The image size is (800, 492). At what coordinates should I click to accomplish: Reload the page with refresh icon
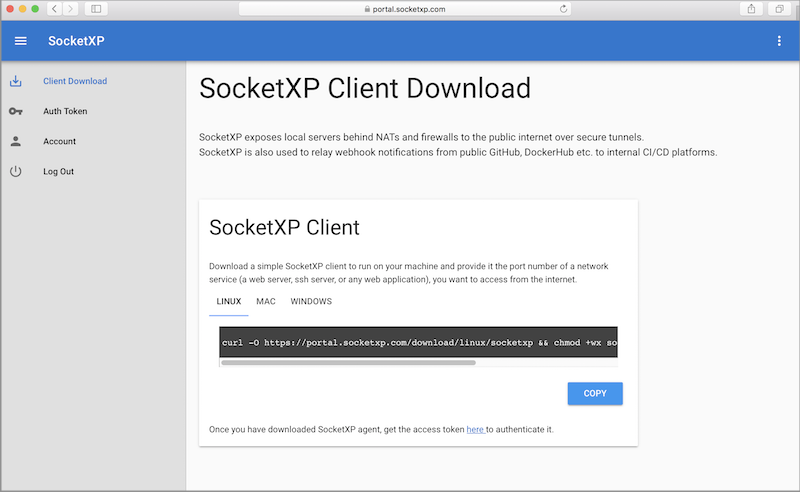tap(563, 9)
